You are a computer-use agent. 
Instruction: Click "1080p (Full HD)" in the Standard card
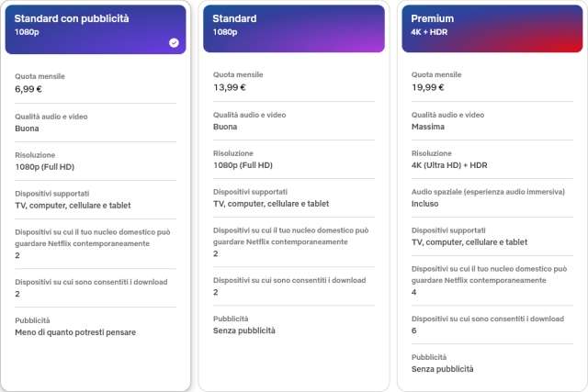coord(243,165)
